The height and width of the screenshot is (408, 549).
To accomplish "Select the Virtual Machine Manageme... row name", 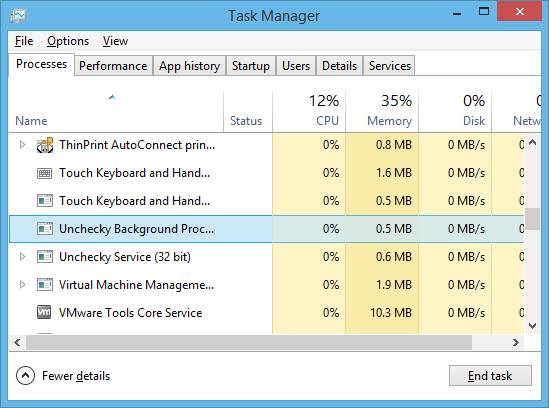I will coord(136,285).
